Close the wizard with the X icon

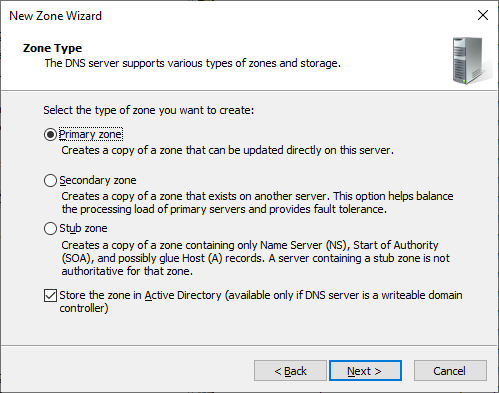[x=483, y=15]
